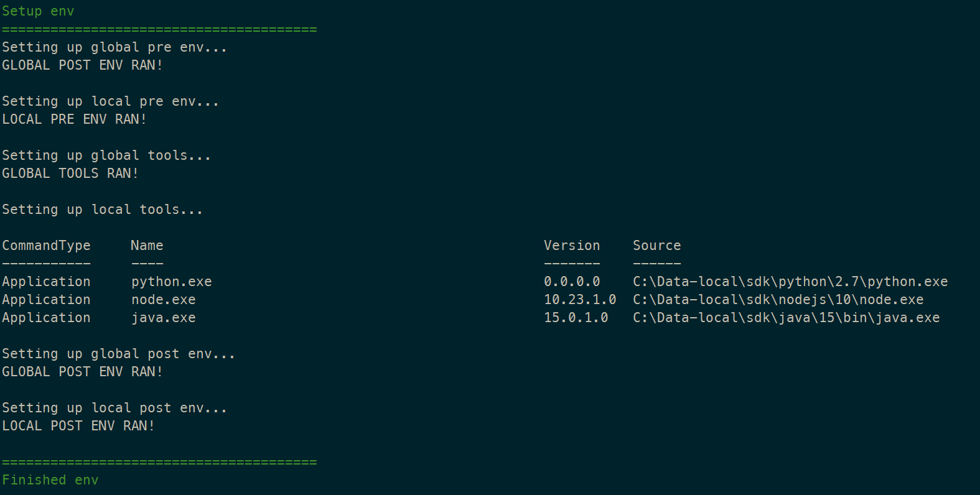Select 'Setting up global post env...' line
980x495 pixels.
[119, 354]
